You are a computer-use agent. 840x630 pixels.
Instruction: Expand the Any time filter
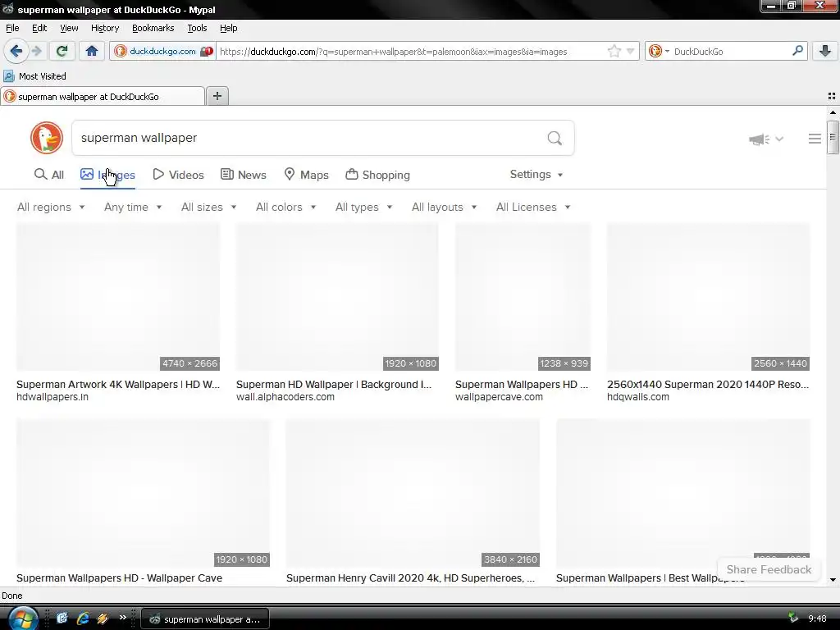pos(133,207)
